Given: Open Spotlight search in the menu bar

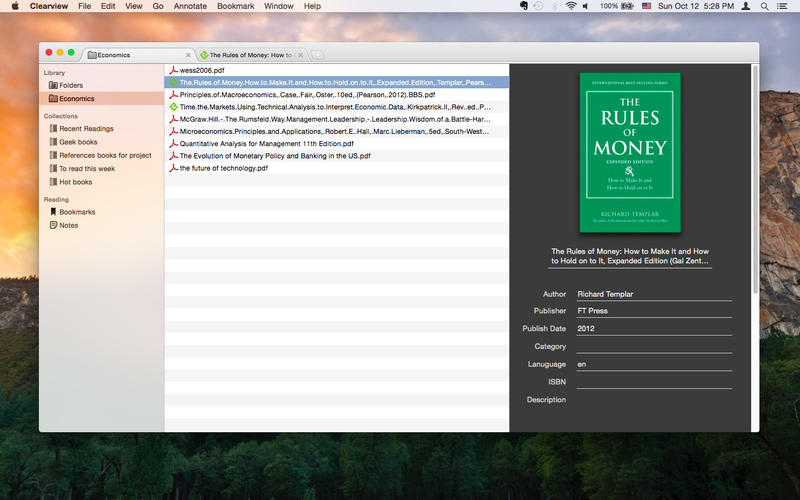Looking at the screenshot, I should 763,6.
